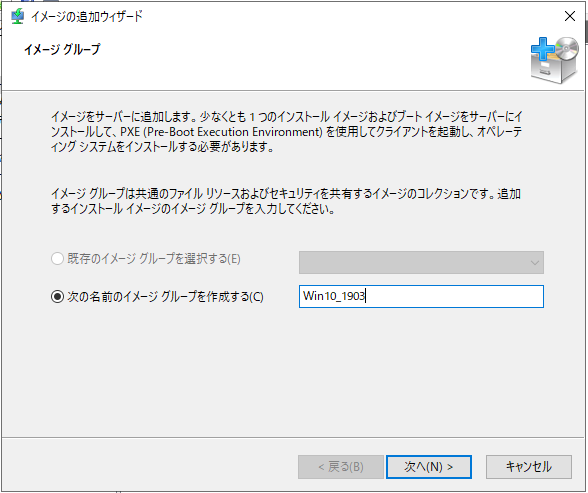The image size is (588, 493).
Task: Click the Win10_1903 group name field
Action: pos(421,297)
